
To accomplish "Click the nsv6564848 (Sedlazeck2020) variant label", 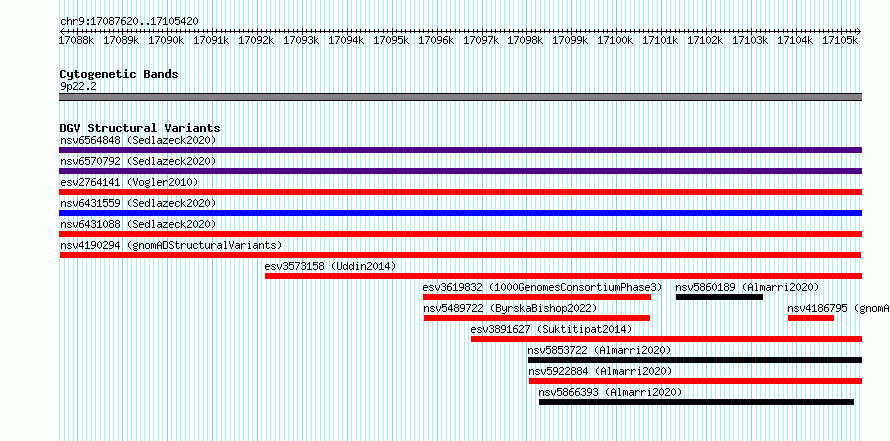I will coord(138,140).
